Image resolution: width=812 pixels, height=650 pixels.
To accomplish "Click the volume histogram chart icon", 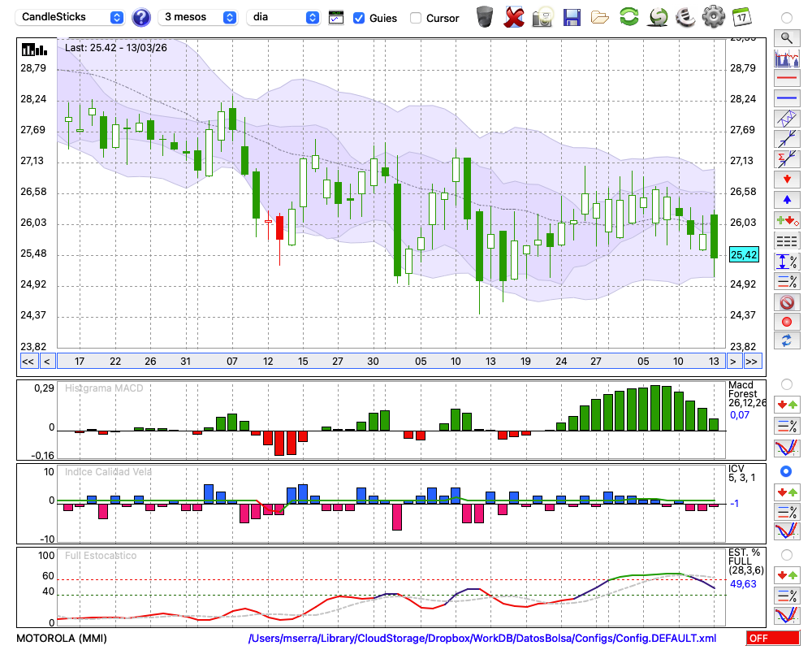I will point(787,58).
